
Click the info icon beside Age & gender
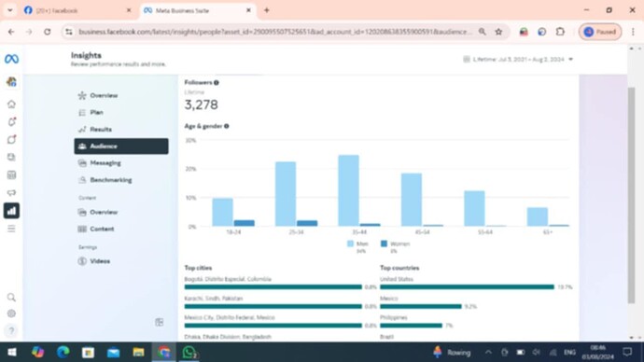click(226, 126)
